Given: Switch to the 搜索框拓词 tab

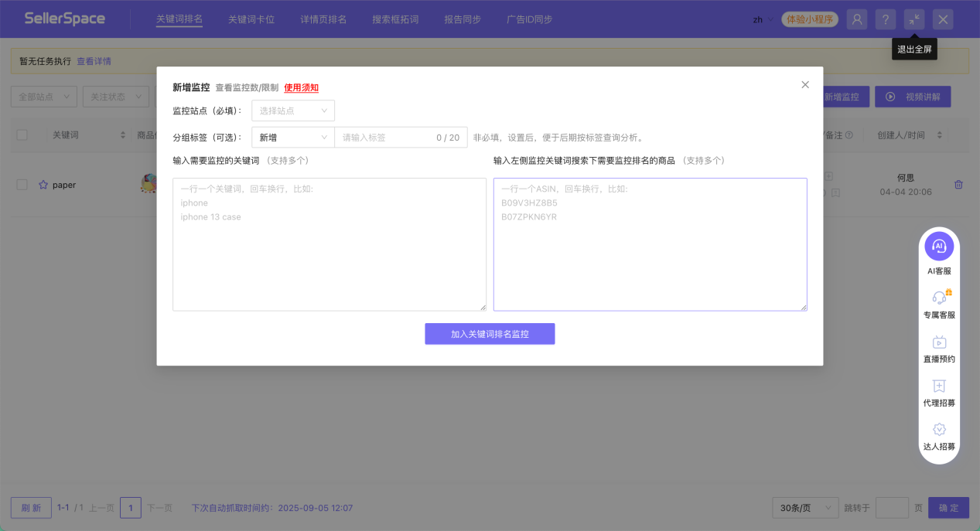Looking at the screenshot, I should (x=395, y=19).
